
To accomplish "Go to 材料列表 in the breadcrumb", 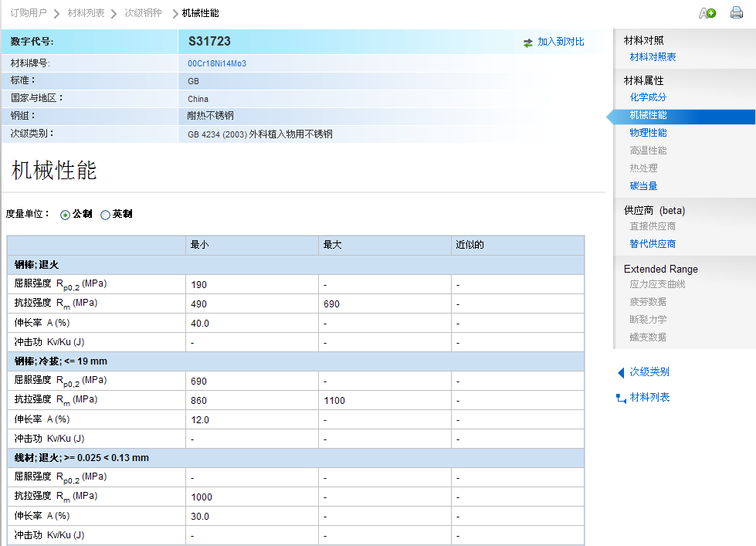I will [86, 14].
